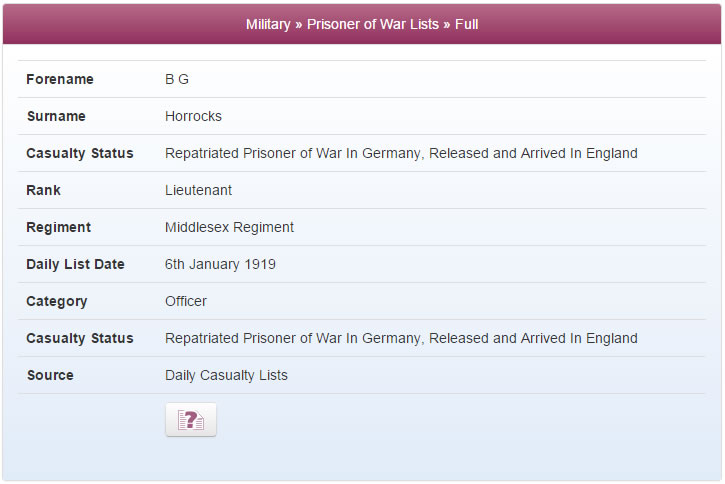Click the Category field label

tap(56, 301)
